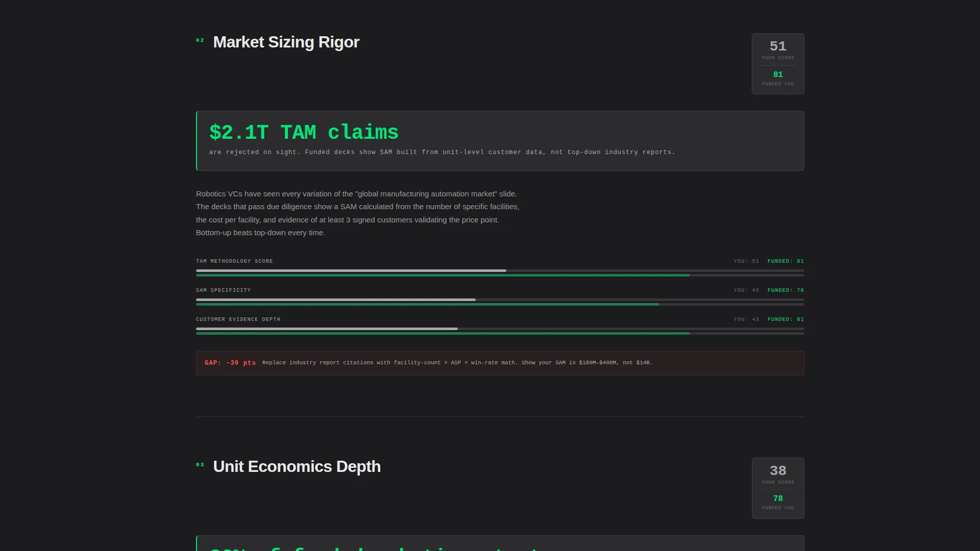980x551 pixels.
Task: Click the Robotics VCs body paragraph
Action: [x=358, y=213]
